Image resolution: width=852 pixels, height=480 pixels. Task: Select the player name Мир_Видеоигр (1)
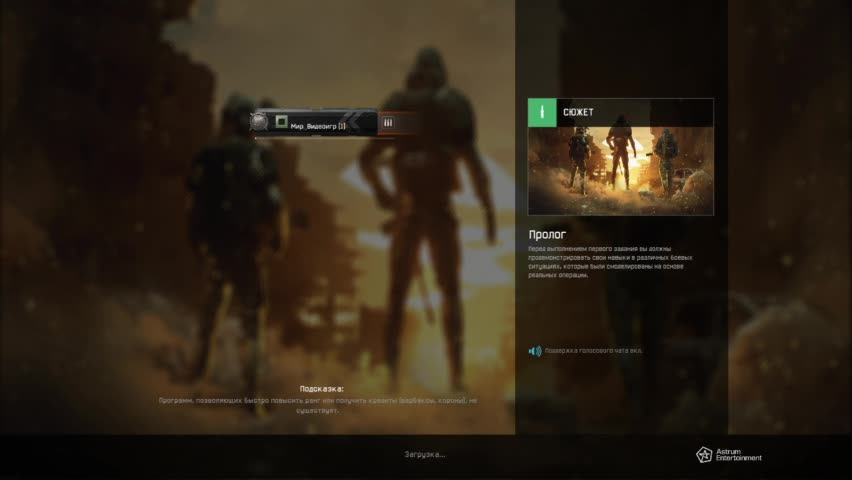(318, 126)
